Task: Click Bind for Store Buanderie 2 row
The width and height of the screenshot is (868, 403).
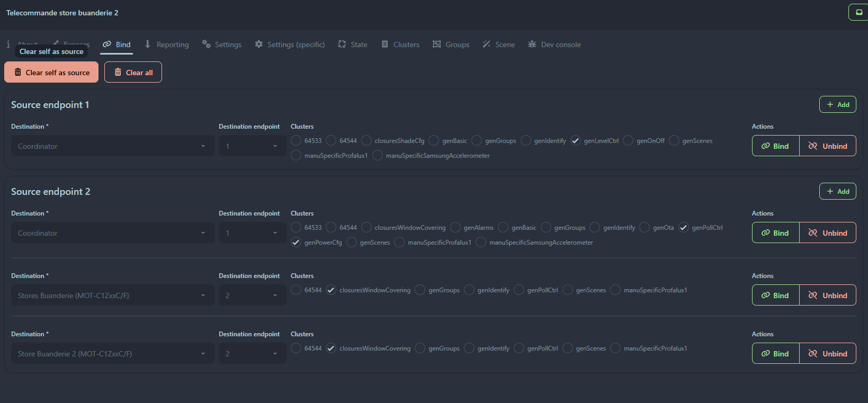Action: [x=775, y=354]
